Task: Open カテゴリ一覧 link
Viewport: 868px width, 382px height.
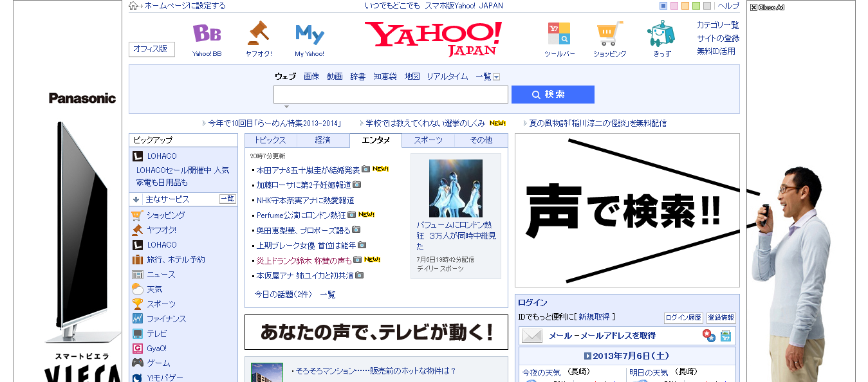Action: [717, 25]
